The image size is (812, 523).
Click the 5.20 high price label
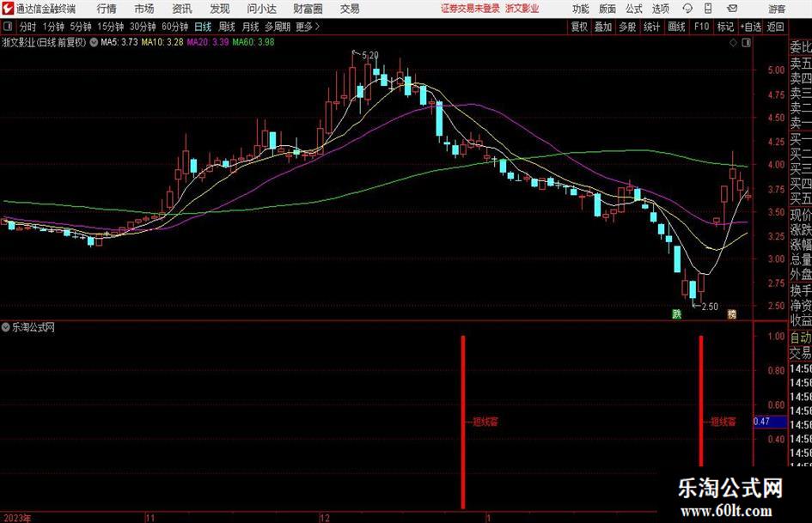coord(369,54)
